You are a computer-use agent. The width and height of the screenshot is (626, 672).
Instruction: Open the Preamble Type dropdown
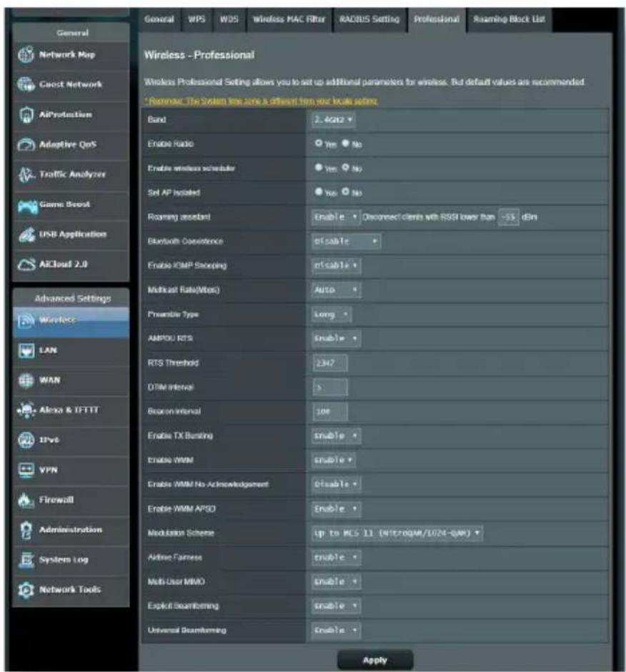(x=332, y=315)
